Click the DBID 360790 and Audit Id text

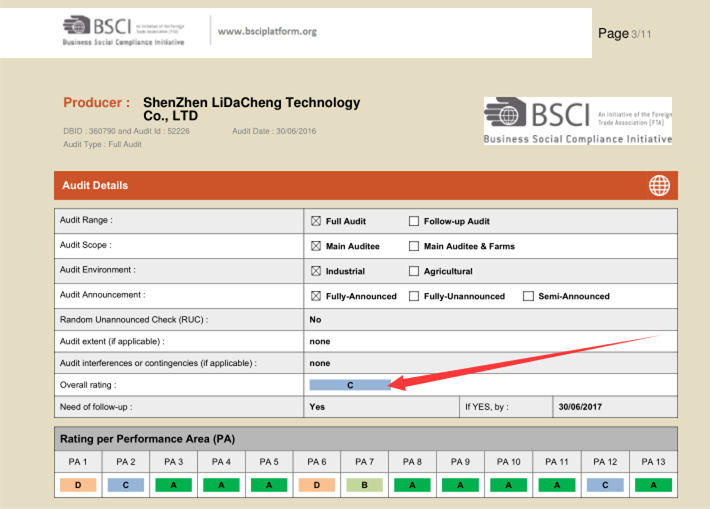(x=126, y=131)
